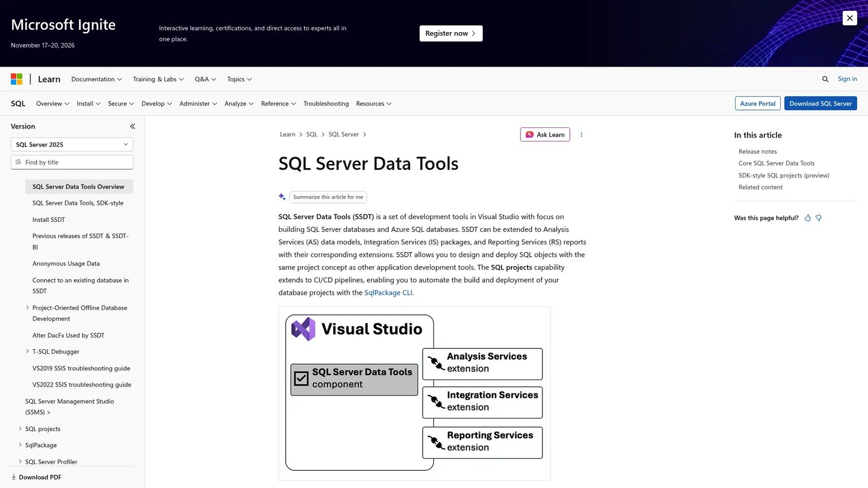The width and height of the screenshot is (868, 488).
Task: Click the thumbs down feedback icon
Action: click(819, 218)
